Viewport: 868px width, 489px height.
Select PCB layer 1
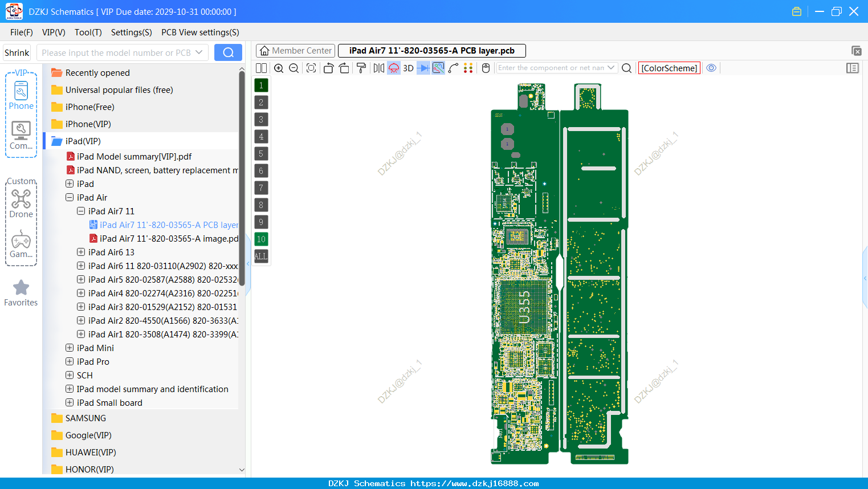(261, 85)
